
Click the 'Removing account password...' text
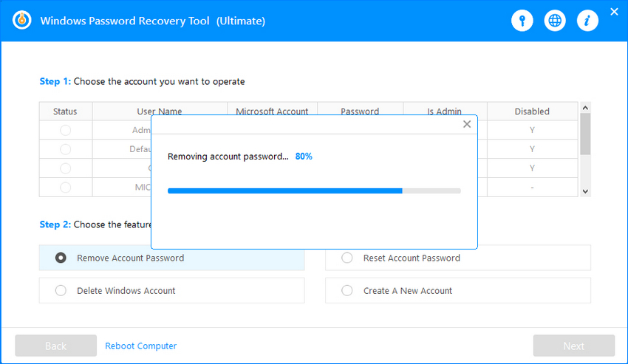228,157
